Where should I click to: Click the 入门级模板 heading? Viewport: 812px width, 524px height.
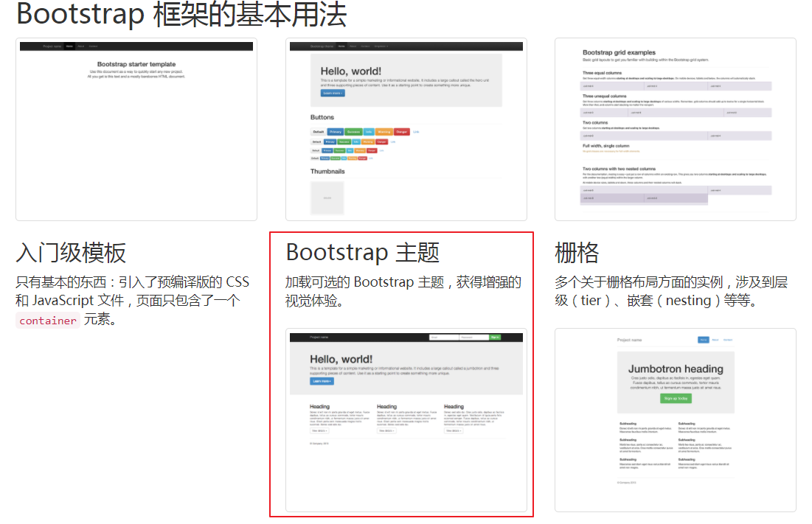click(x=71, y=253)
